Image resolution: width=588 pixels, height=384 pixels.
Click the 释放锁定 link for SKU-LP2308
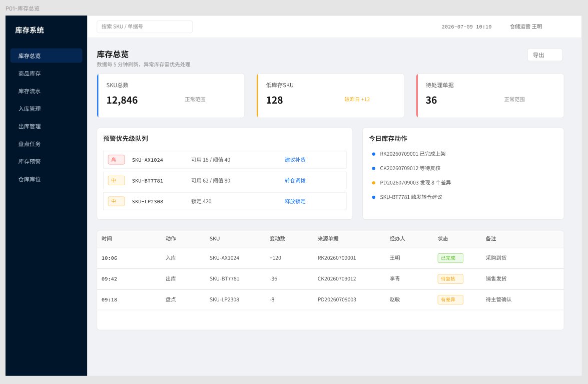tap(295, 201)
